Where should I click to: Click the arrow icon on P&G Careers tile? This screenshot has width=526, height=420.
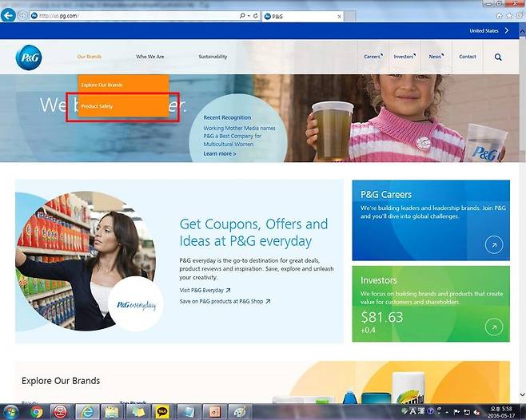click(494, 245)
